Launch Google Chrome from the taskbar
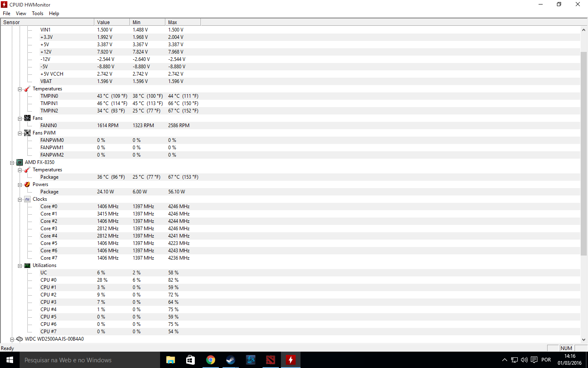The image size is (588, 368). point(211,360)
